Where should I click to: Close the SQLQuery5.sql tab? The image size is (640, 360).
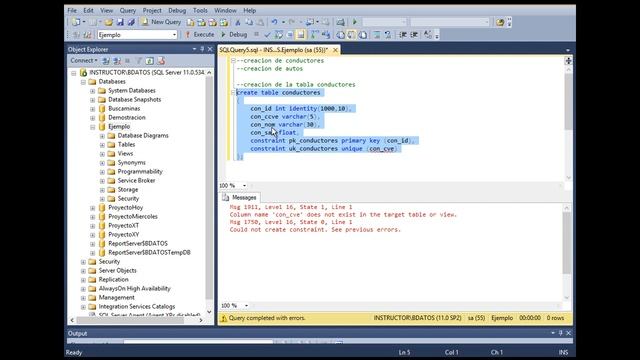tap(335, 50)
